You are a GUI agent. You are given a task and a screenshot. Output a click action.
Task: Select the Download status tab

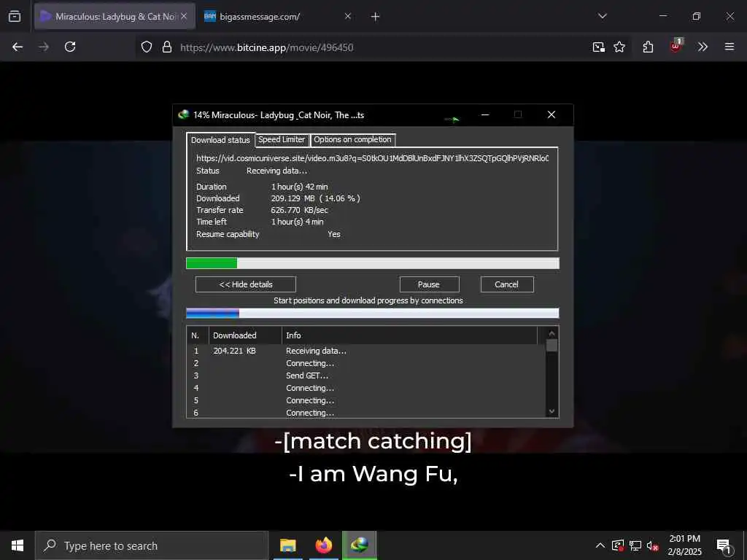point(220,139)
